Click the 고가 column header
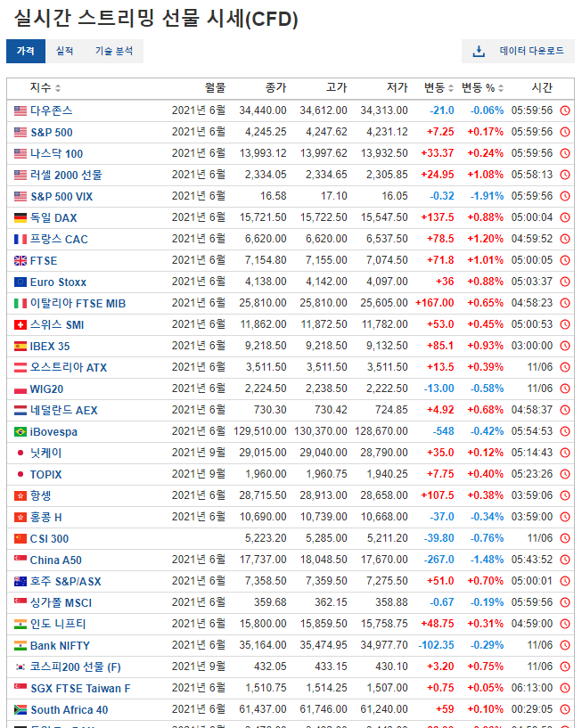This screenshot has width=582, height=728. point(337,87)
